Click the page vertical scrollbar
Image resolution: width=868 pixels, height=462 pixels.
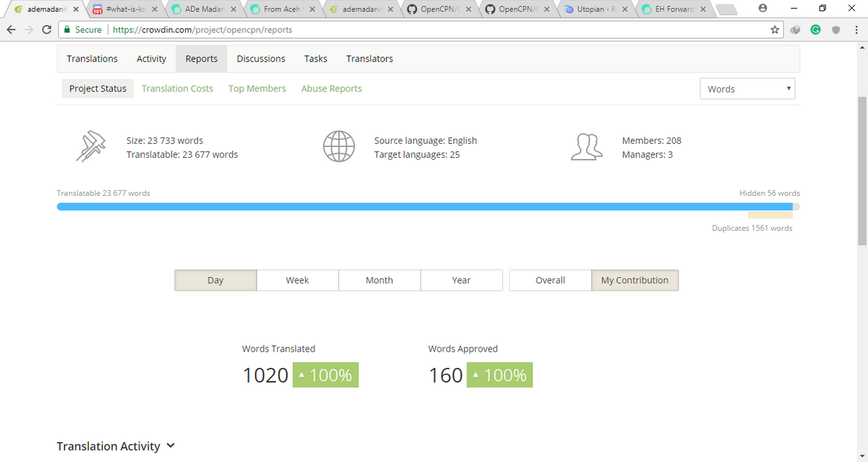[863, 169]
